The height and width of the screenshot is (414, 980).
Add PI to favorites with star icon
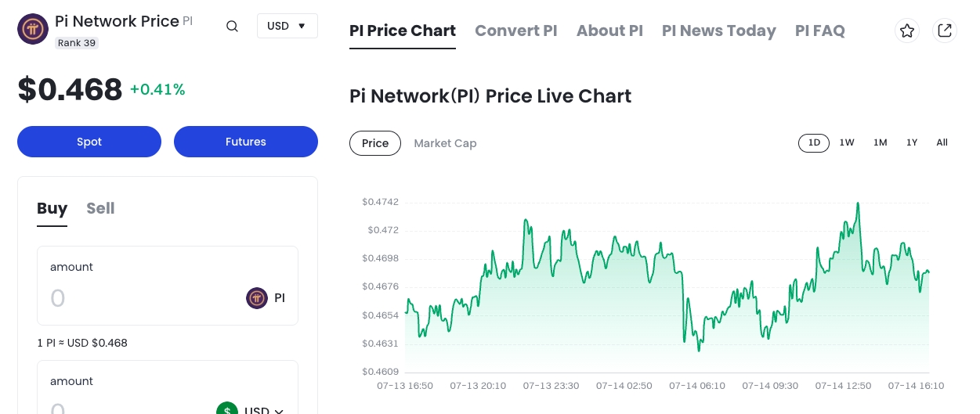pyautogui.click(x=907, y=31)
